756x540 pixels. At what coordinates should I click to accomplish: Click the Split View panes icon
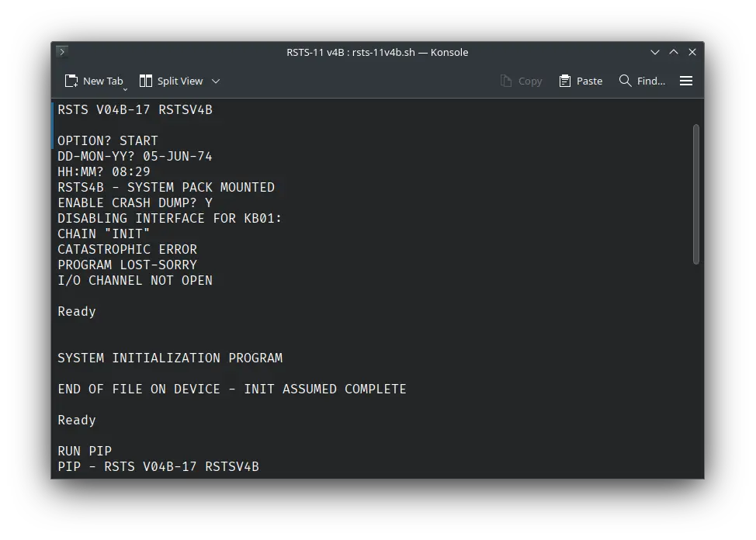(x=144, y=81)
